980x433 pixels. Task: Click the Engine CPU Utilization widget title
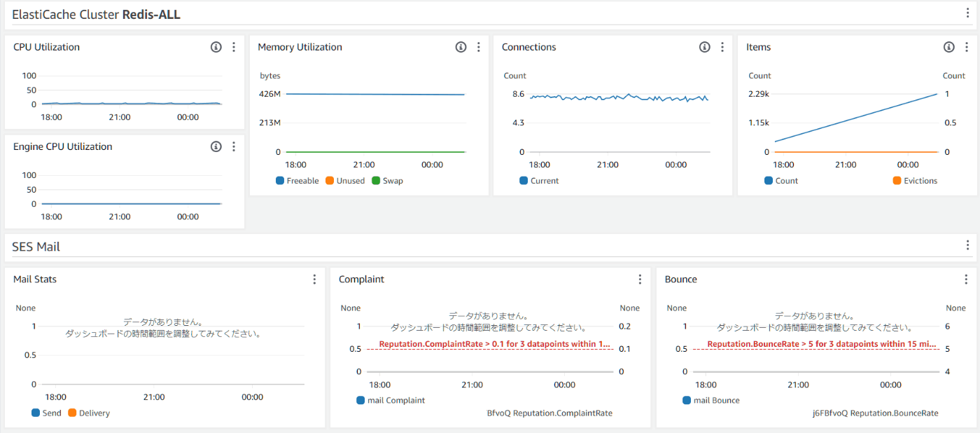tap(62, 146)
